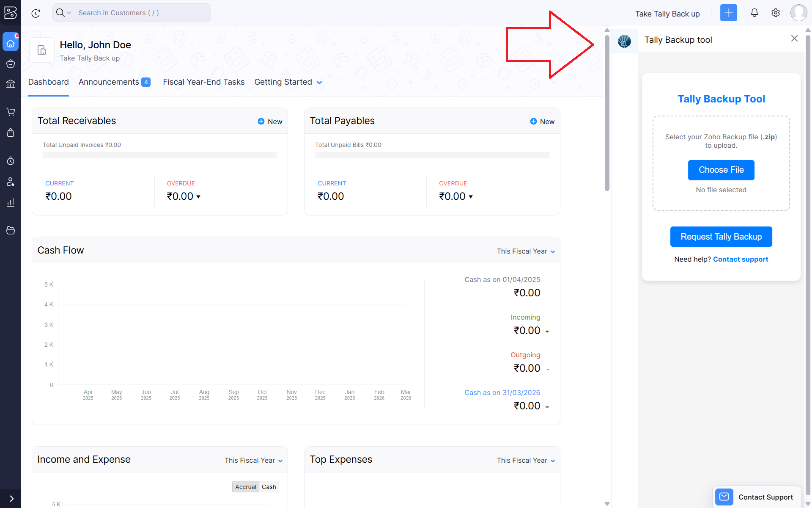
Task: Open the user profile avatar
Action: [x=798, y=13]
